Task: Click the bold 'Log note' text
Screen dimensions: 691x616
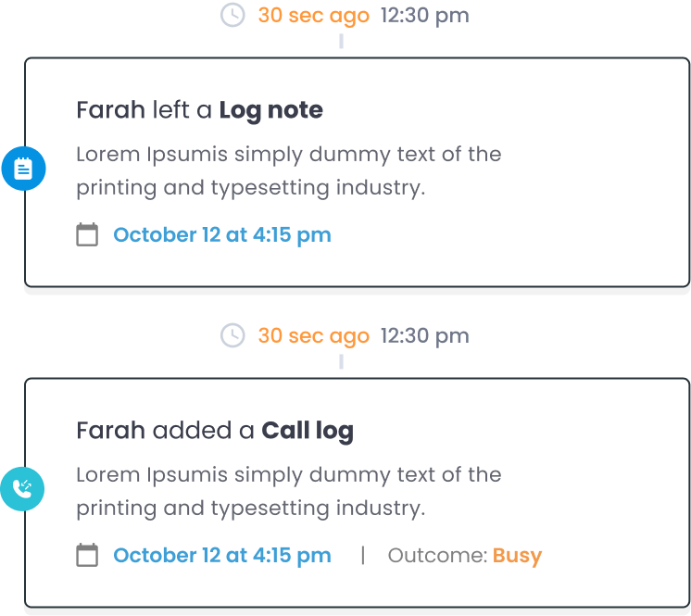Action: click(271, 110)
